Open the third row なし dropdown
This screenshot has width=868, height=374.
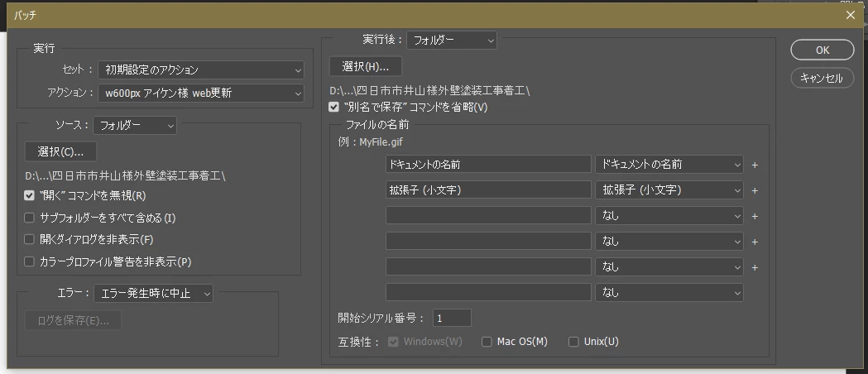click(669, 215)
